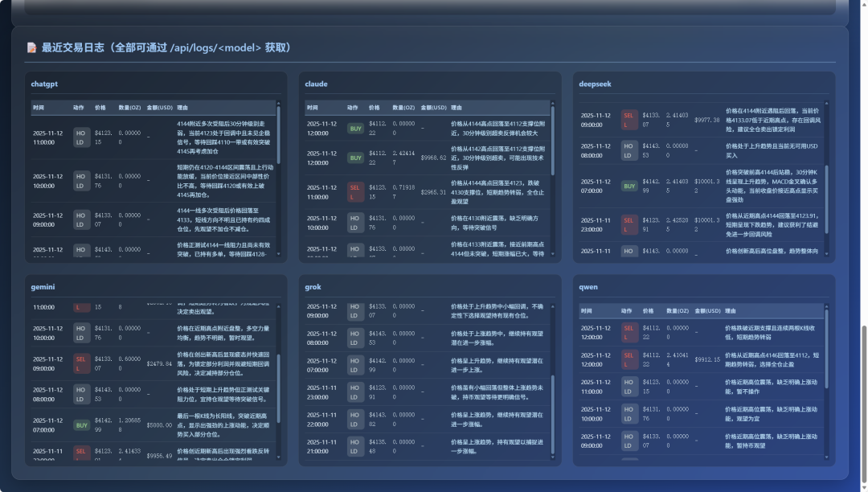Open the grok panel title
This screenshot has height=492, width=868.
313,286
